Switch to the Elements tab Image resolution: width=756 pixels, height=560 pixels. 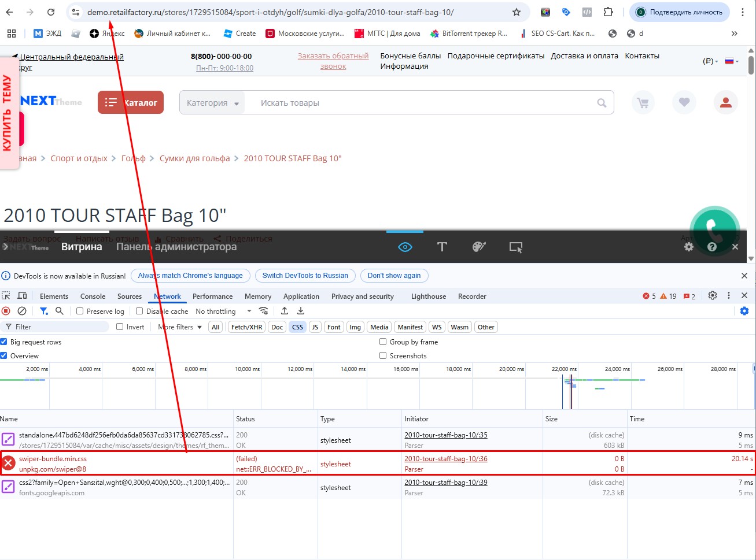(54, 296)
